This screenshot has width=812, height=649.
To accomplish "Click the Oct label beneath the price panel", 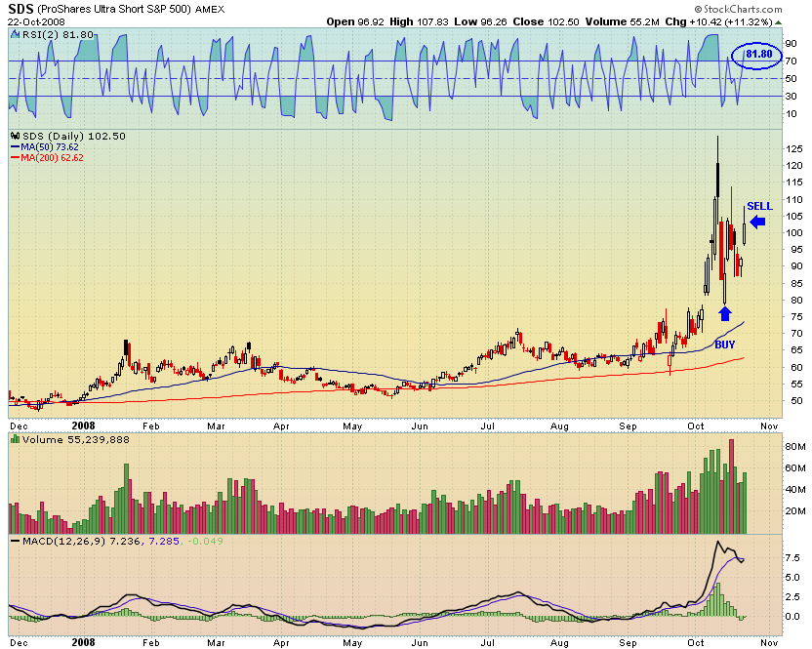I will click(x=696, y=426).
